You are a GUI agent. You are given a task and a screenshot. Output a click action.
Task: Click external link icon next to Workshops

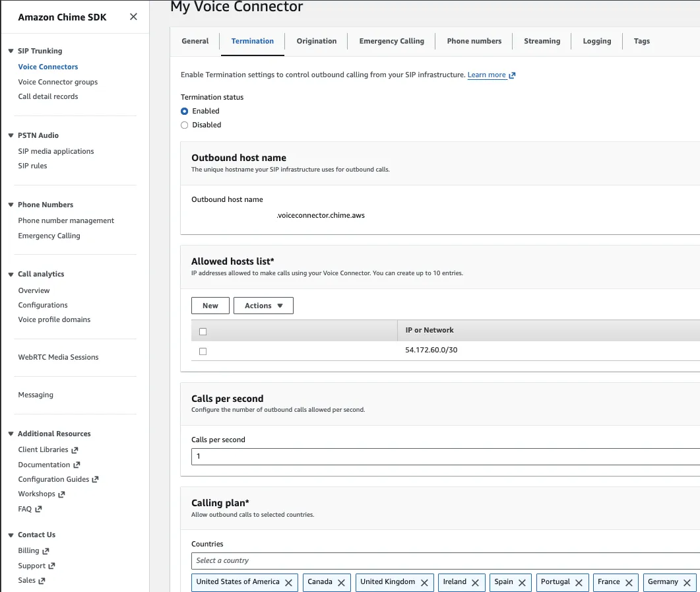[61, 494]
